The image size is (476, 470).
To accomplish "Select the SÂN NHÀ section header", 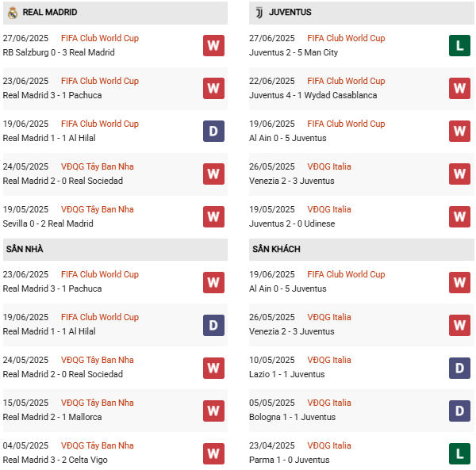I will pos(25,249).
